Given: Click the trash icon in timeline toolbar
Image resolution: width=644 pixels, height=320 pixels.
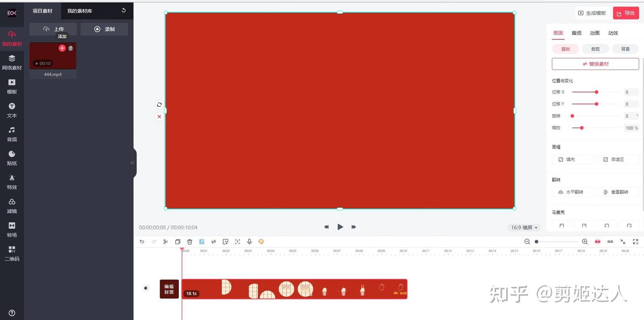Looking at the screenshot, I should [x=190, y=241].
